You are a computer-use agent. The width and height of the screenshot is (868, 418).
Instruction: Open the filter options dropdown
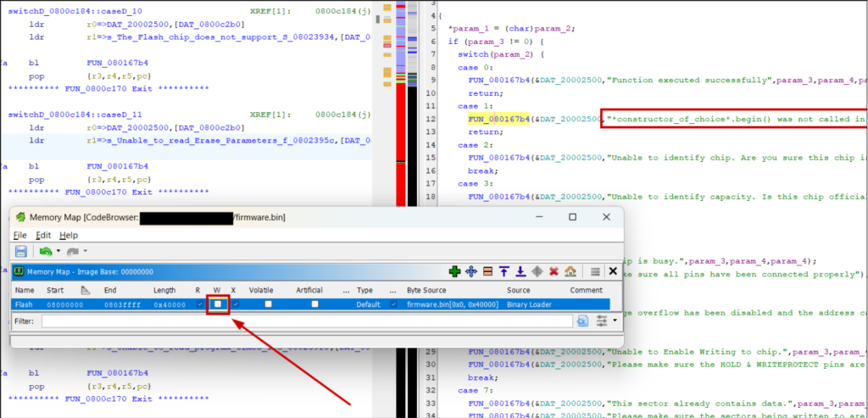(x=605, y=321)
